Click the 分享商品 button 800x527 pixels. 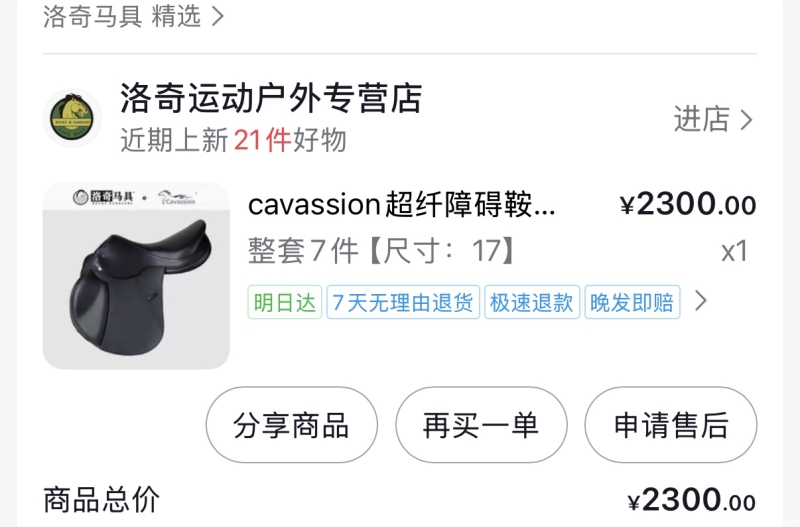(x=292, y=425)
